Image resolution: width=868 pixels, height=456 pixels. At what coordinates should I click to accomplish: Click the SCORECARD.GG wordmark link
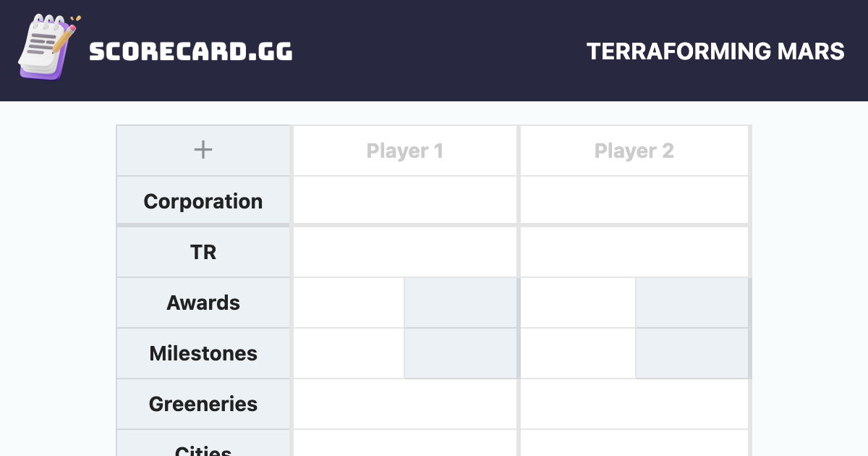point(192,51)
